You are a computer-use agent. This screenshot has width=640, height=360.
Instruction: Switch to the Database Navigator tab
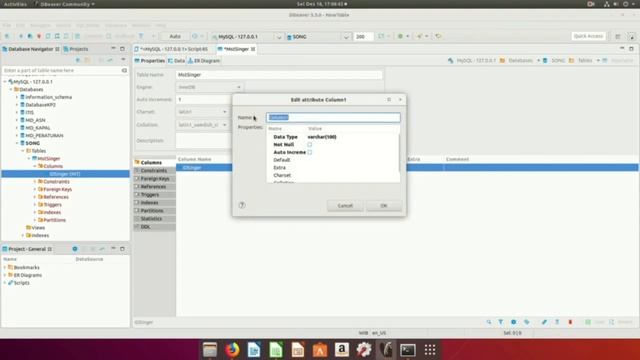[x=31, y=49]
